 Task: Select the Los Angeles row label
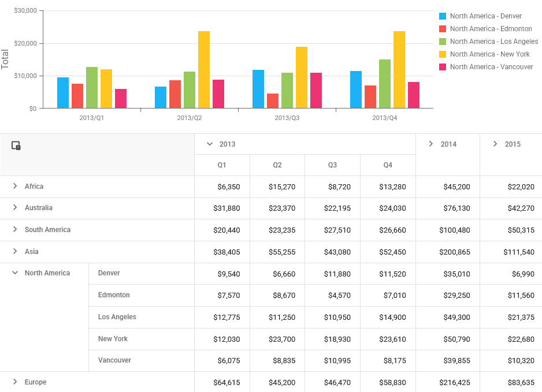(117, 317)
